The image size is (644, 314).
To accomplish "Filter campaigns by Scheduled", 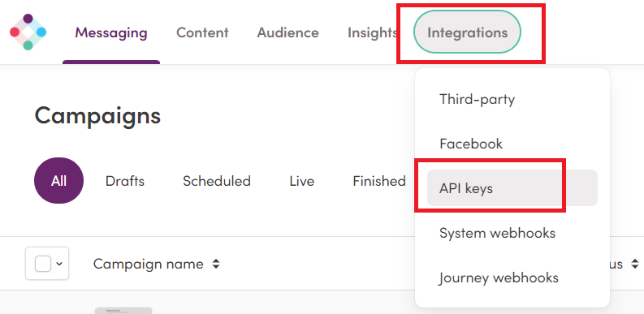I will [x=217, y=181].
